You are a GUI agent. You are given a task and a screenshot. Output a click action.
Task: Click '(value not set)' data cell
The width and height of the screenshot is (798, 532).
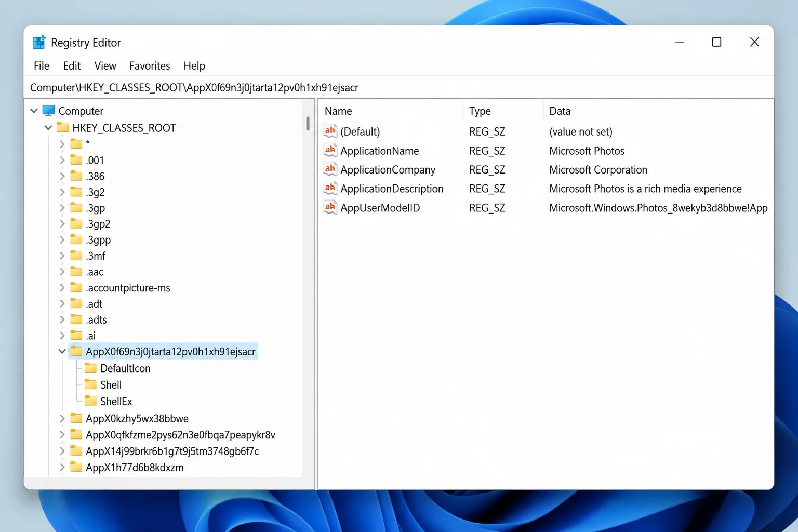[x=581, y=131]
